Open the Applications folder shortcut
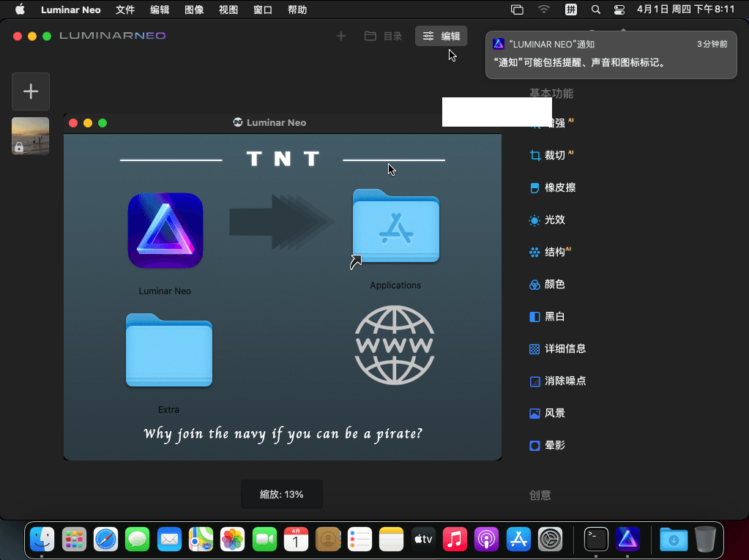The height and width of the screenshot is (560, 749). (x=395, y=227)
